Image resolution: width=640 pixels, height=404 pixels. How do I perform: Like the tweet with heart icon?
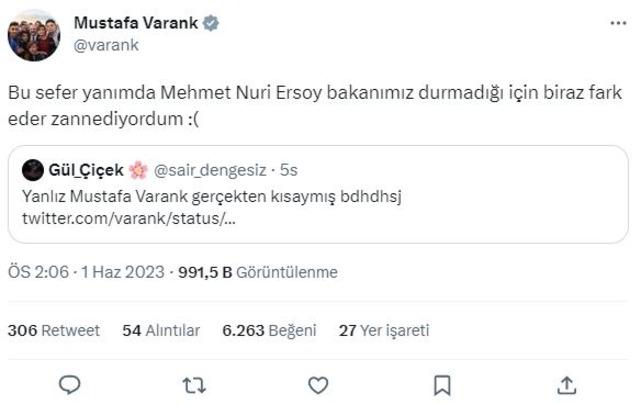(x=318, y=385)
